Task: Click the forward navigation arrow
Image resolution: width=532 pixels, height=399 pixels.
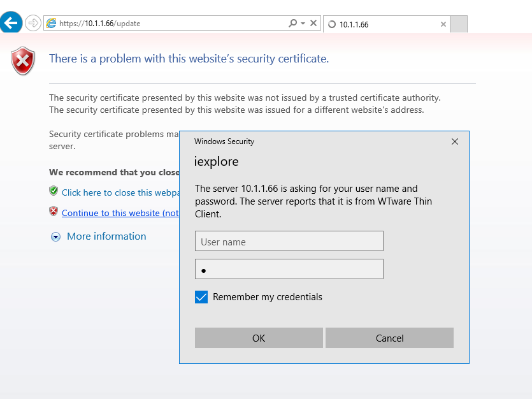Action: pyautogui.click(x=32, y=22)
